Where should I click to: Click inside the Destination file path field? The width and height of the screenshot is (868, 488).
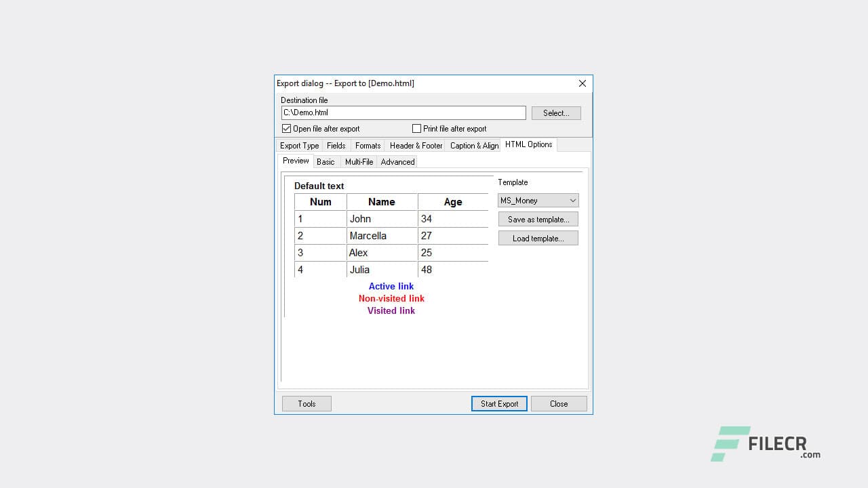coord(403,113)
